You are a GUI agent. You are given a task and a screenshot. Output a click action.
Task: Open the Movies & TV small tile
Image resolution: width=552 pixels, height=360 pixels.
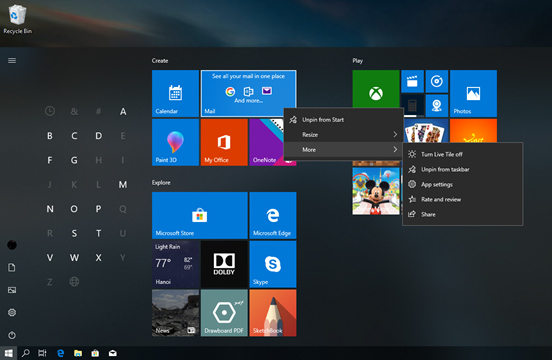412,81
